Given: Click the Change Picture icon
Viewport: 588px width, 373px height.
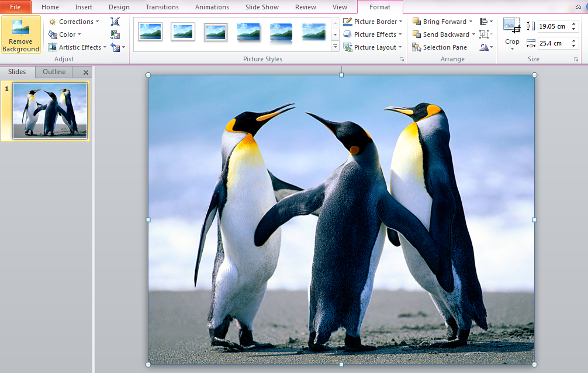Looking at the screenshot, I should click(x=115, y=34).
